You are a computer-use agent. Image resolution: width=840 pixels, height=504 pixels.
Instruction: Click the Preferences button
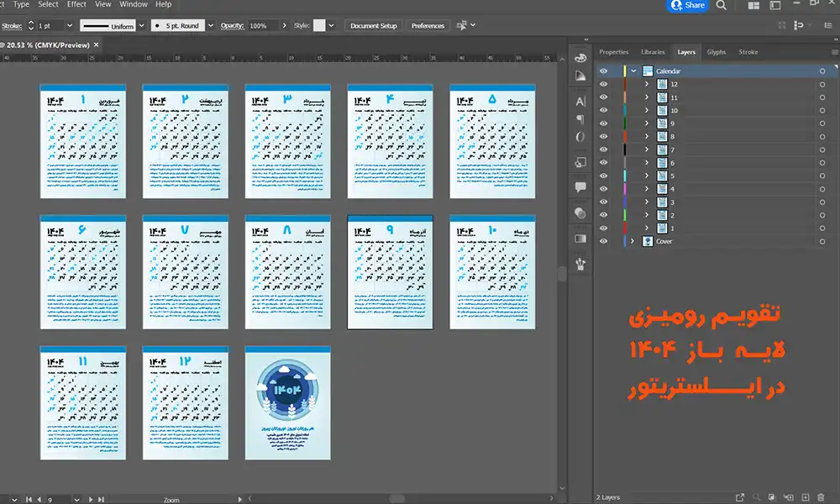point(428,25)
